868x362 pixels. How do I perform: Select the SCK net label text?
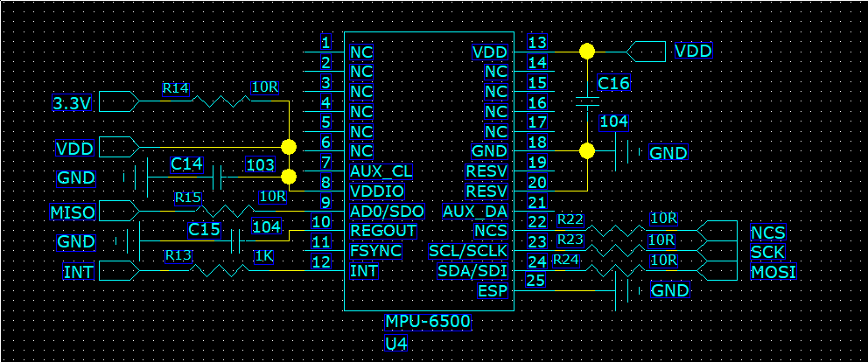(767, 252)
